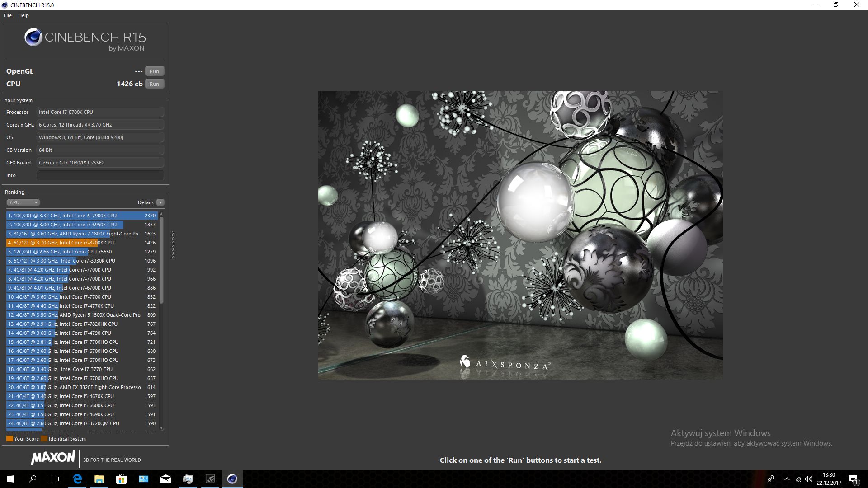Click the Cinebench logo sphere icon
The height and width of the screenshot is (488, 868).
coord(33,37)
